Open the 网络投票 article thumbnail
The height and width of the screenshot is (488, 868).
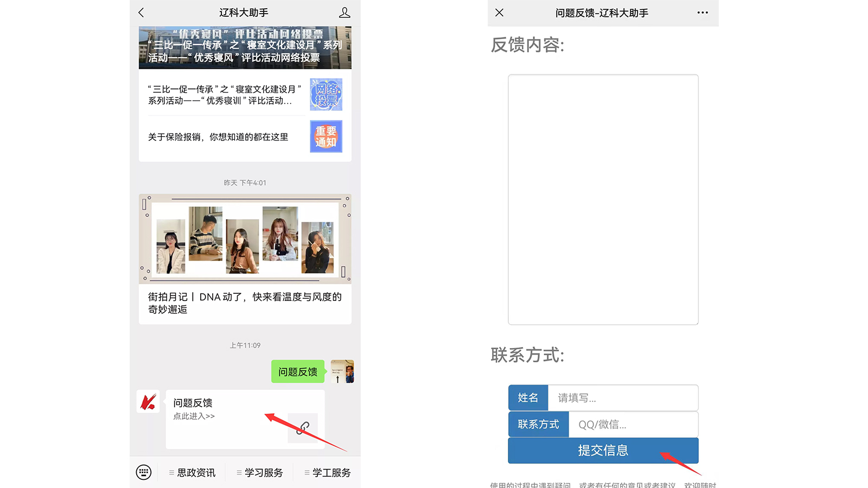[326, 94]
